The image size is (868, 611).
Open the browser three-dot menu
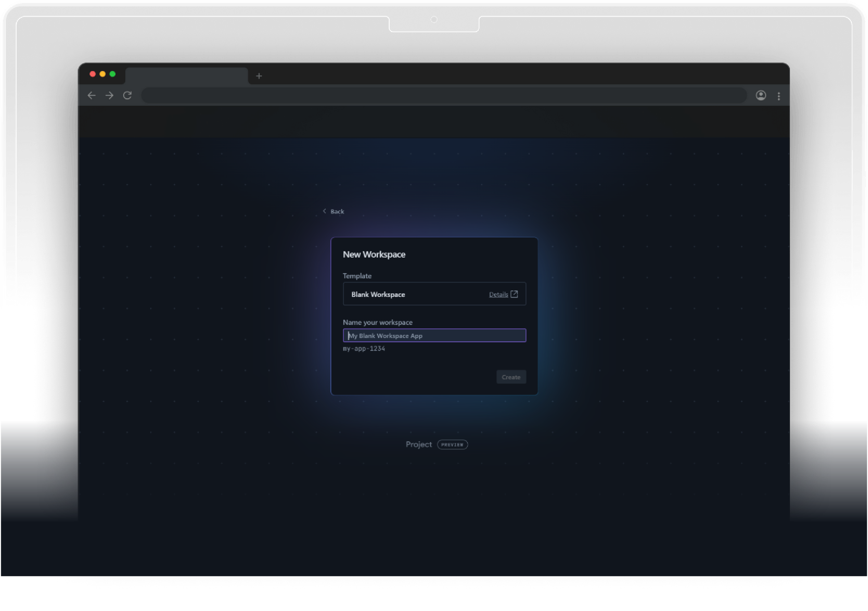[x=779, y=96]
